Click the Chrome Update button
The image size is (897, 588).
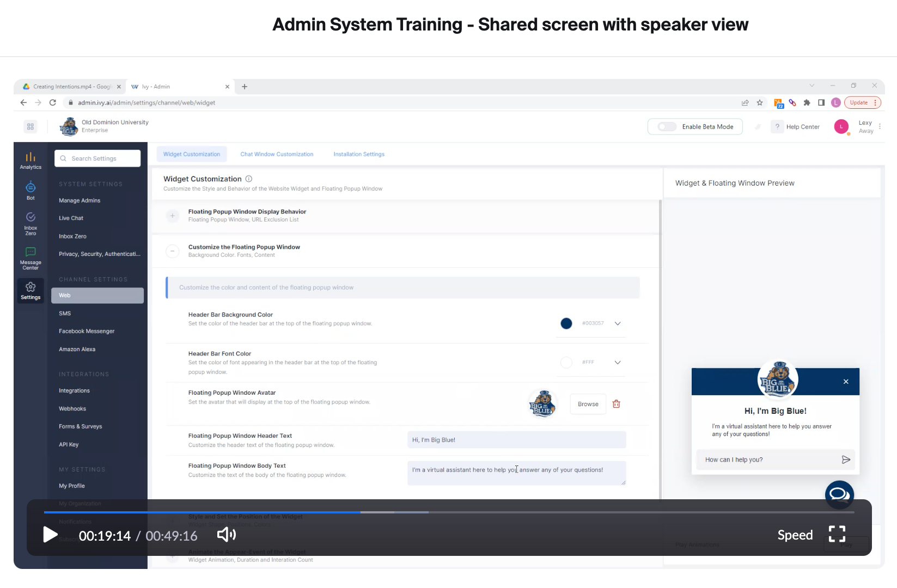(862, 102)
